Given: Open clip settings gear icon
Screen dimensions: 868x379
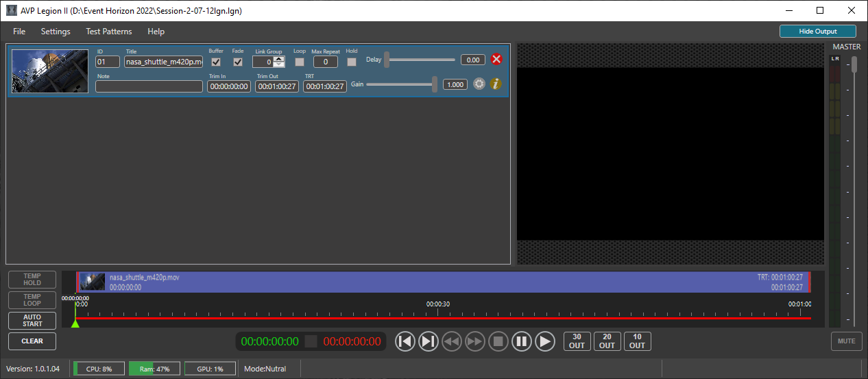Looking at the screenshot, I should 479,84.
